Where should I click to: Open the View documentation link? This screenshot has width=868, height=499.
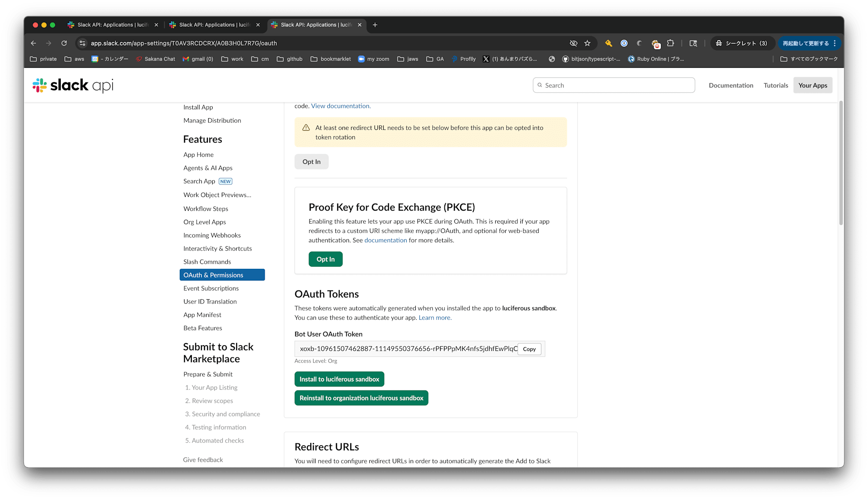pyautogui.click(x=341, y=106)
